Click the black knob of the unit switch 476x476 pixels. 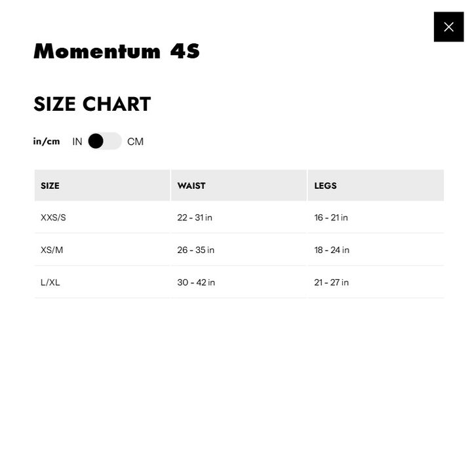[x=96, y=141]
